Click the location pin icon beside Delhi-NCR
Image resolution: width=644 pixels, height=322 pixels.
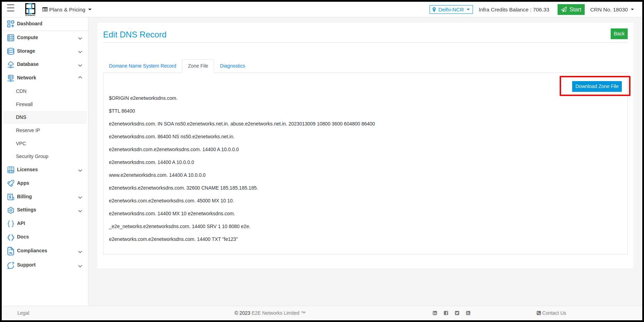point(434,10)
